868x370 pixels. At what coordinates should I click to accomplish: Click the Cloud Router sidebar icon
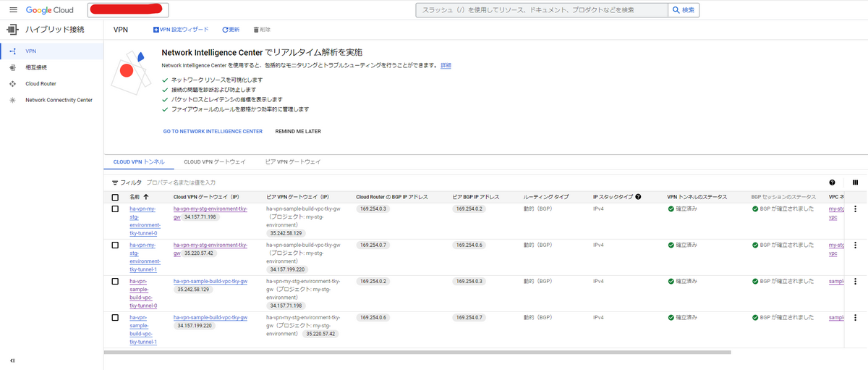[x=12, y=83]
